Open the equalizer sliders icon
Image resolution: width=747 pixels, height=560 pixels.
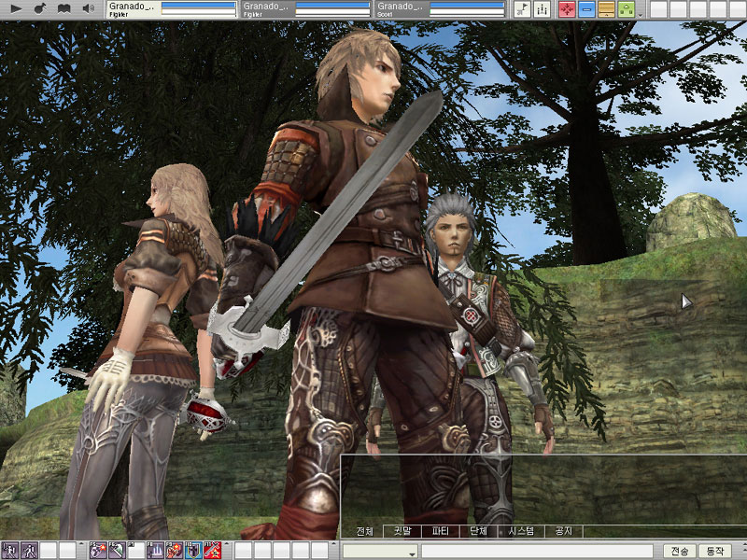click(543, 9)
